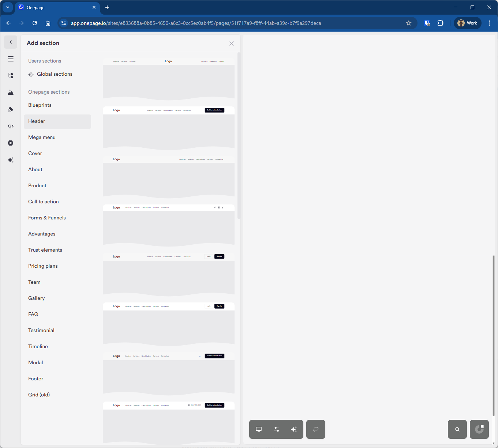Open Chrome three-dot menu
The image size is (498, 448).
(490, 23)
